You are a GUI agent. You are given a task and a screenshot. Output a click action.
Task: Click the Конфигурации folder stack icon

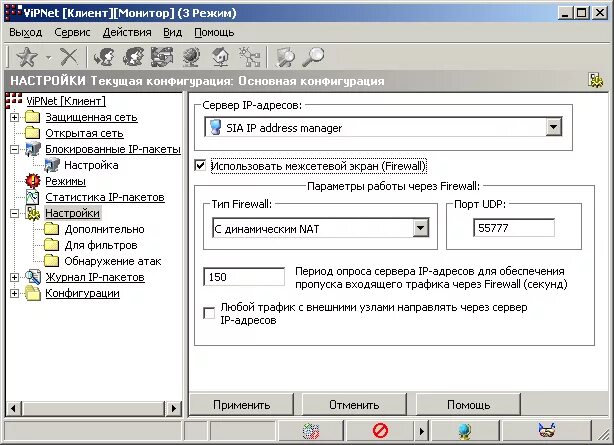tap(33, 293)
